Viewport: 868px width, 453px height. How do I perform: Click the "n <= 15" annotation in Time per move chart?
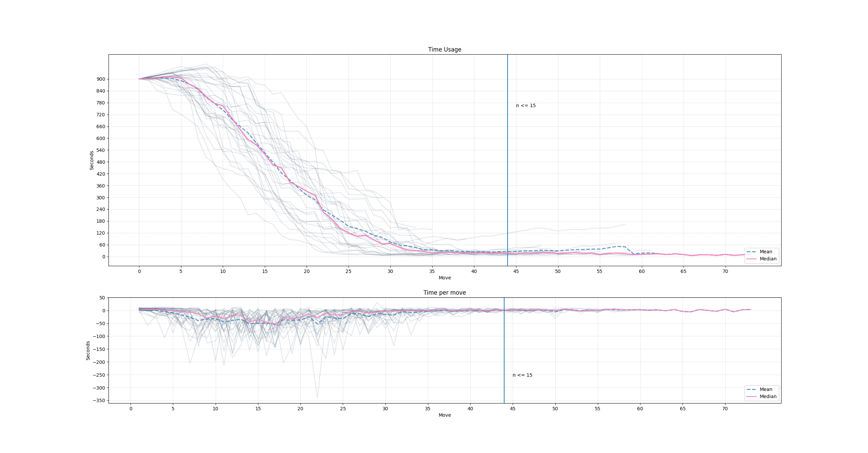(x=522, y=375)
